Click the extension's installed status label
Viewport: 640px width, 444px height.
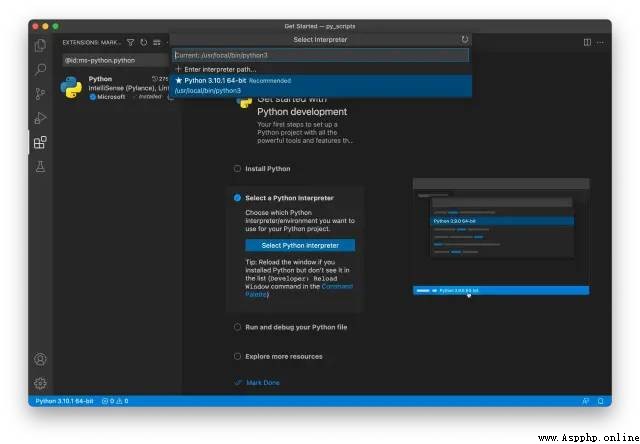tap(150, 97)
